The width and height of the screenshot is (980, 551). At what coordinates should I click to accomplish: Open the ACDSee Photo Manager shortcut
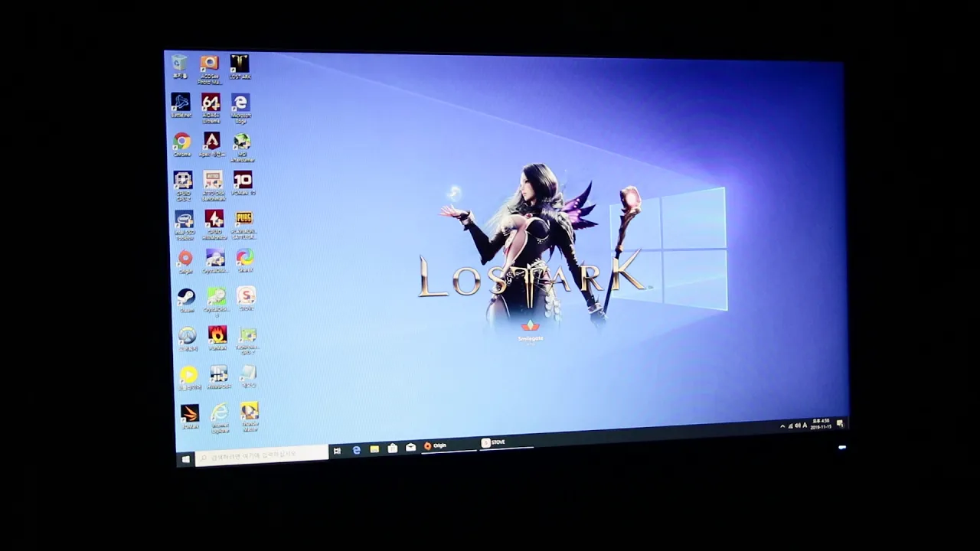(209, 69)
